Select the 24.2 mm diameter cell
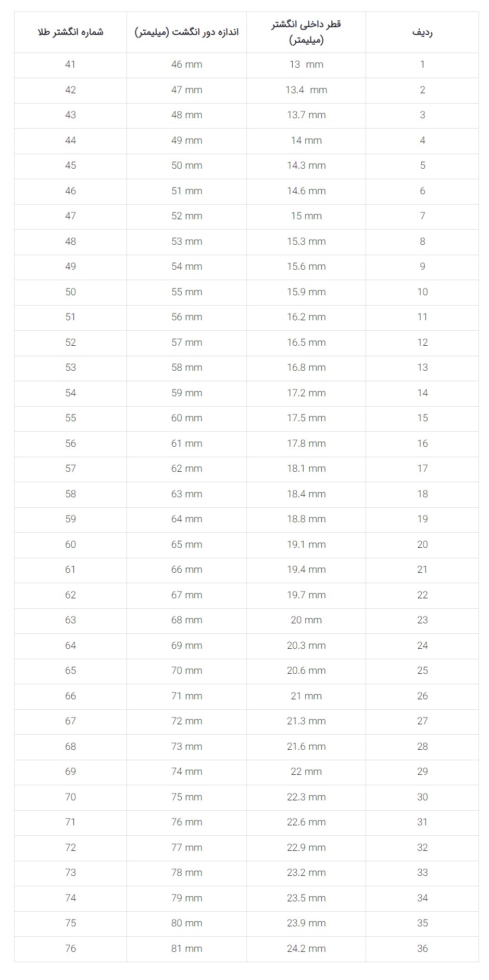The width and height of the screenshot is (489, 980). [x=306, y=949]
